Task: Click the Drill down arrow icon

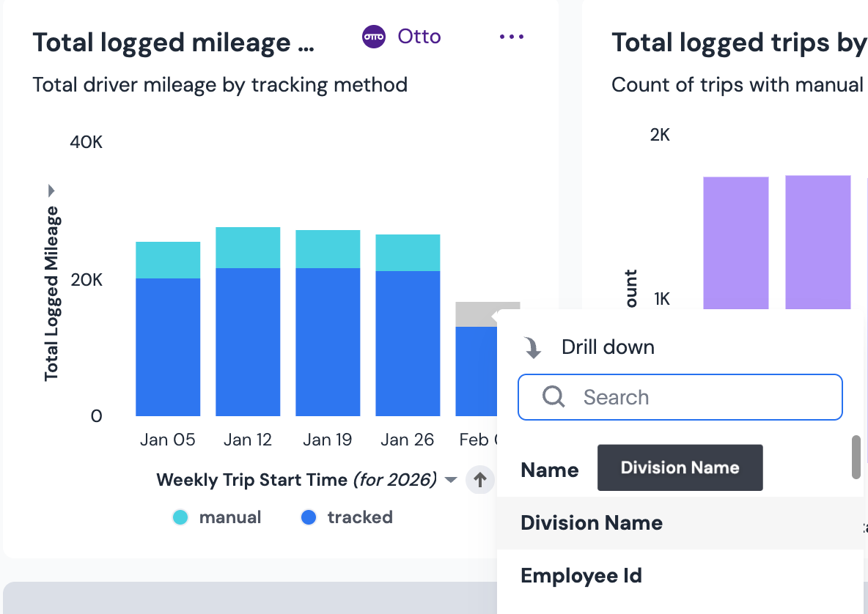Action: pyautogui.click(x=532, y=347)
